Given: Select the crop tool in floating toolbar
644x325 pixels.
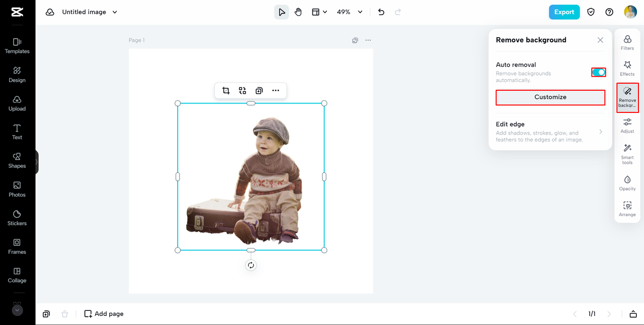Looking at the screenshot, I should pos(226,91).
